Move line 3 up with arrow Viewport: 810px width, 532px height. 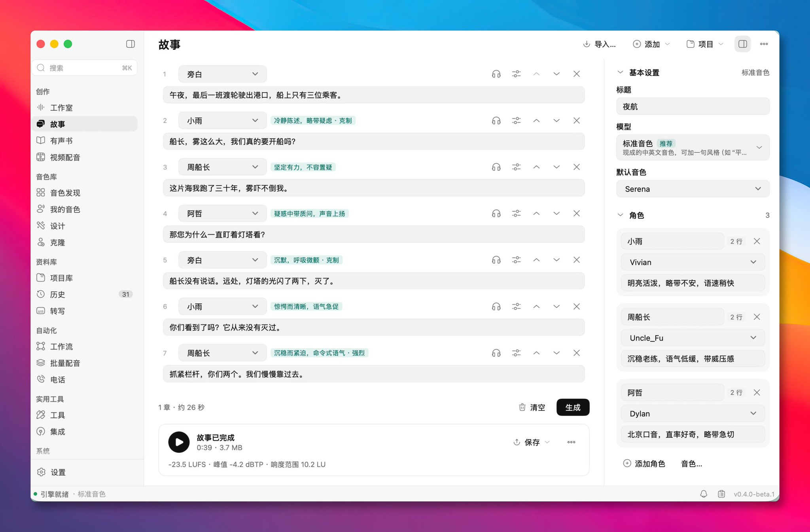click(x=536, y=167)
